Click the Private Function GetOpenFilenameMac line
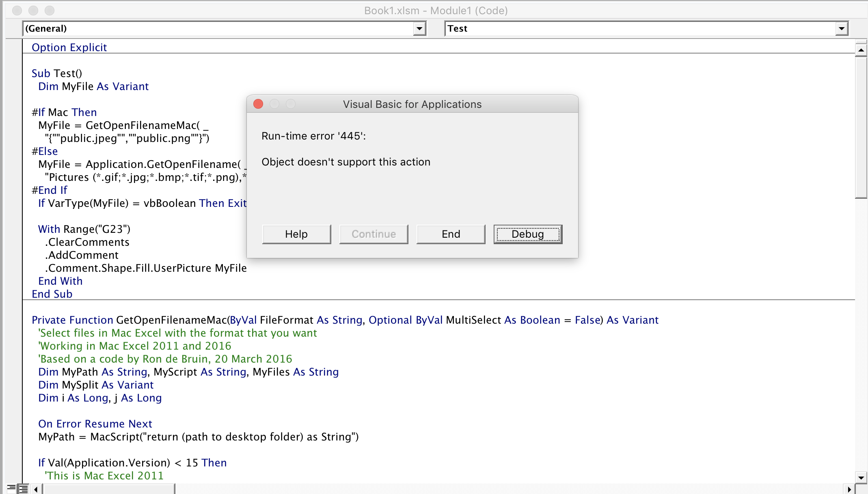Viewport: 868px width, 494px height. (345, 320)
